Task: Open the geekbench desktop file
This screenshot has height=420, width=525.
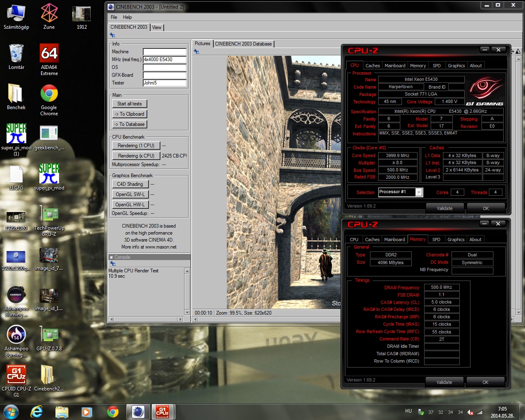Action: 49,137
